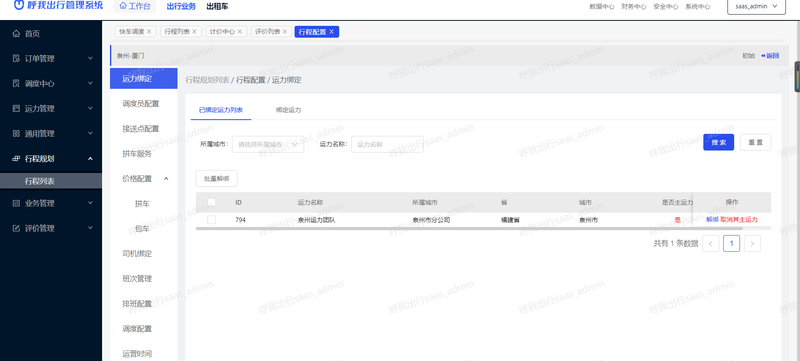Open 包车 under 价格配置

(x=142, y=229)
